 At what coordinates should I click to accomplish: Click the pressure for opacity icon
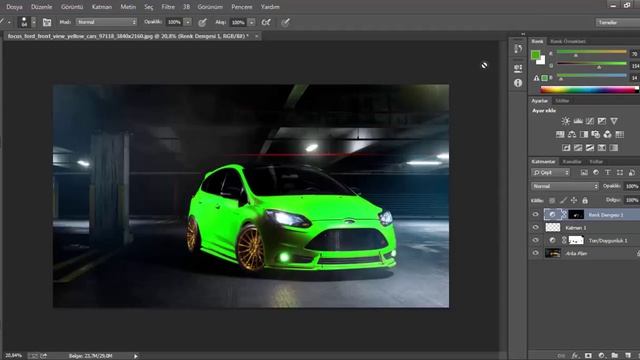pos(202,22)
